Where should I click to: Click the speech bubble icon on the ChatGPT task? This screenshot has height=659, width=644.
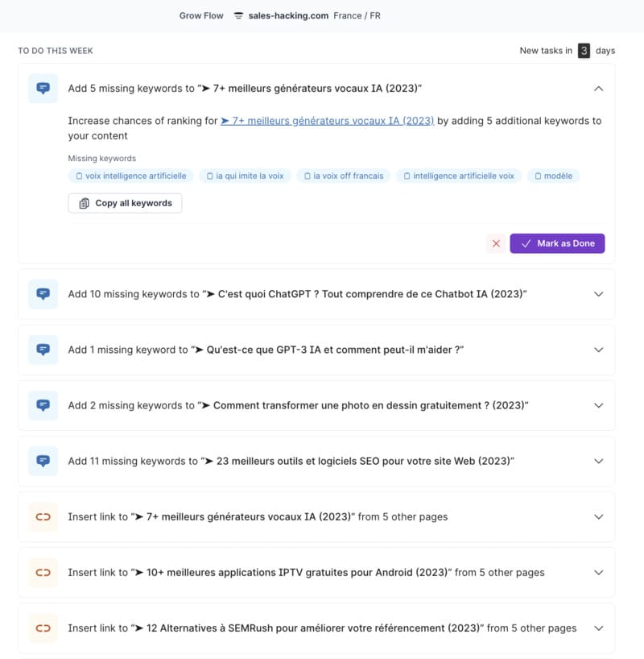43,293
